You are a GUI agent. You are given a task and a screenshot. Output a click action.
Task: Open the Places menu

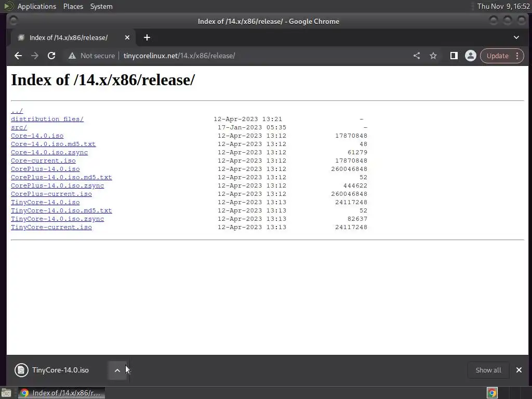coord(73,6)
